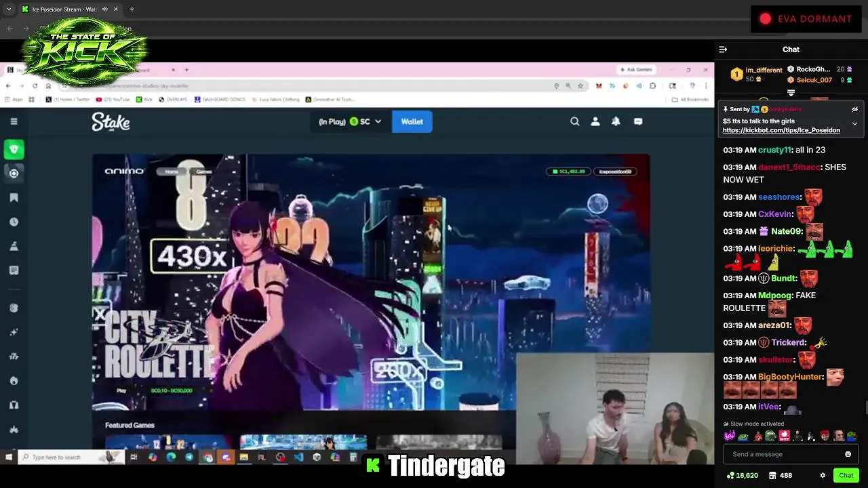Click the first quick emote above message box

click(730, 436)
